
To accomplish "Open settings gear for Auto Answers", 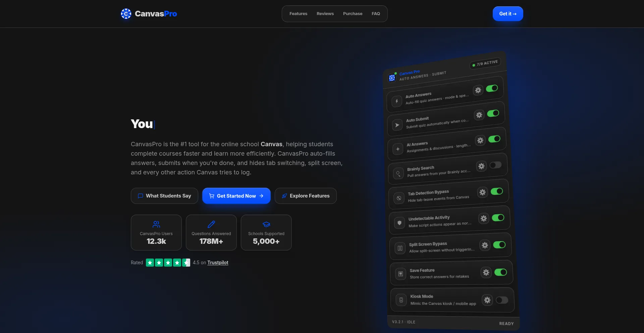I will coord(478,90).
